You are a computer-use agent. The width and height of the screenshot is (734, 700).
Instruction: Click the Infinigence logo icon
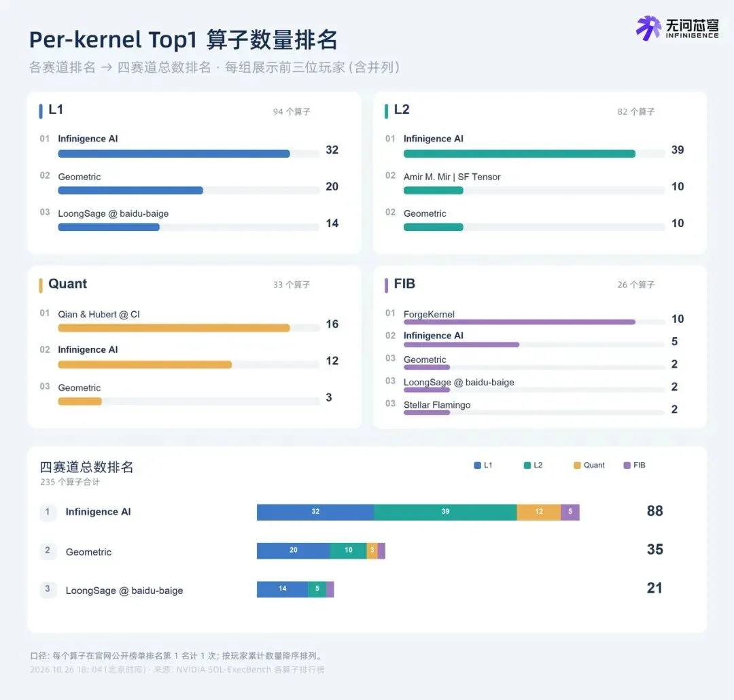pyautogui.click(x=648, y=28)
